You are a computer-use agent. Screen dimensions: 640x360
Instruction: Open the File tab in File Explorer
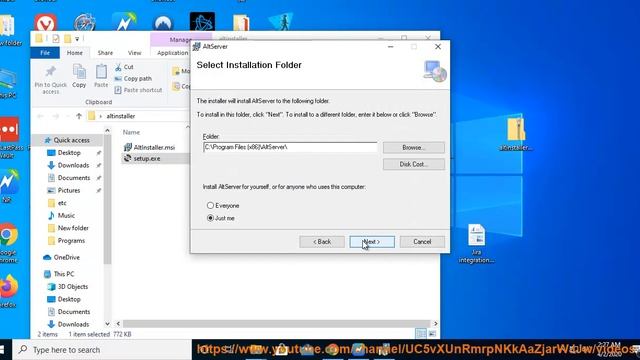pyautogui.click(x=45, y=53)
